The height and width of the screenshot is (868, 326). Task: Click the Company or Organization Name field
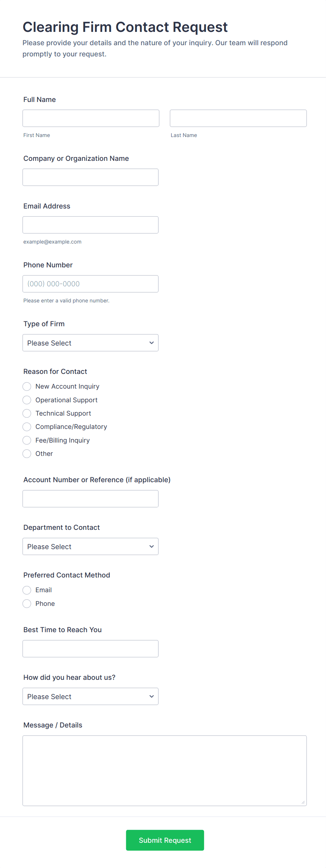tap(90, 177)
